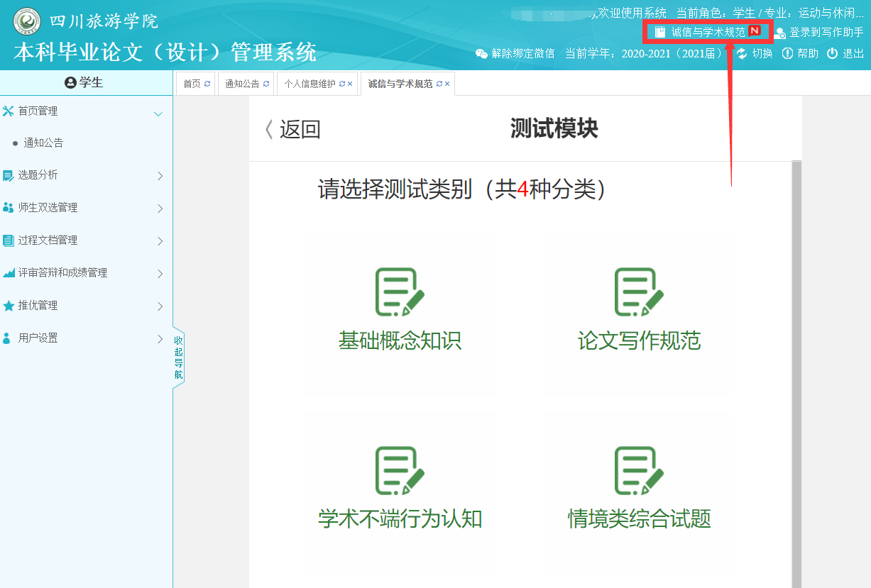Collapse sidebar with 收起导航 handle
This screenshot has width=871, height=588.
point(178,357)
